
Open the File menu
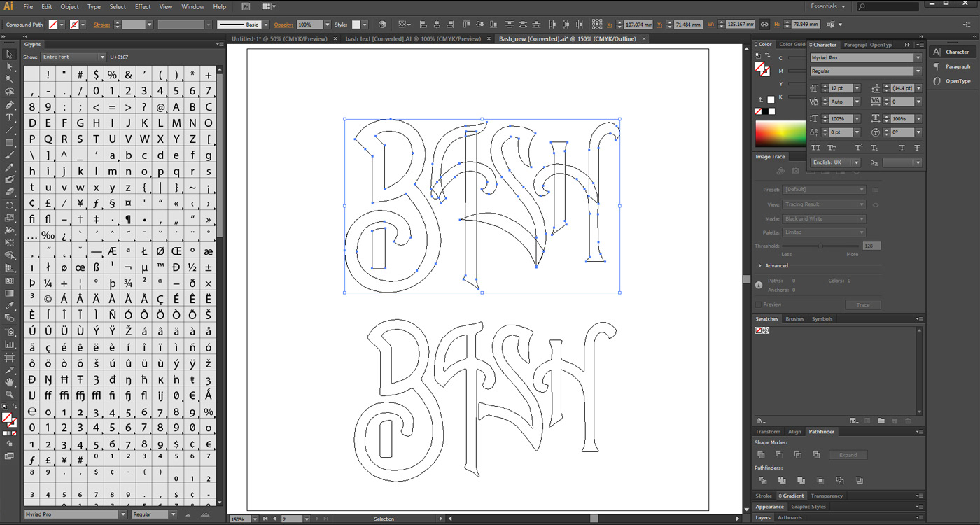[x=28, y=6]
